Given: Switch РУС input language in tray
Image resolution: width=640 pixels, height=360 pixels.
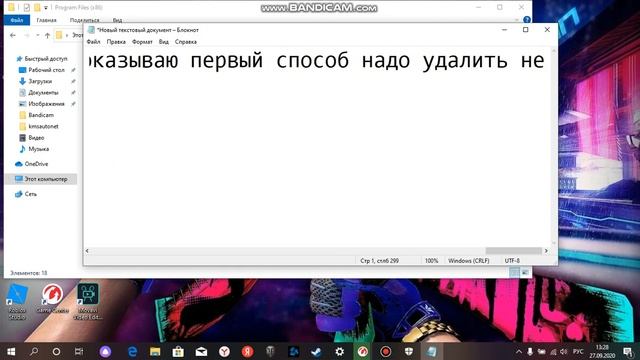Looking at the screenshot, I should click(578, 351).
